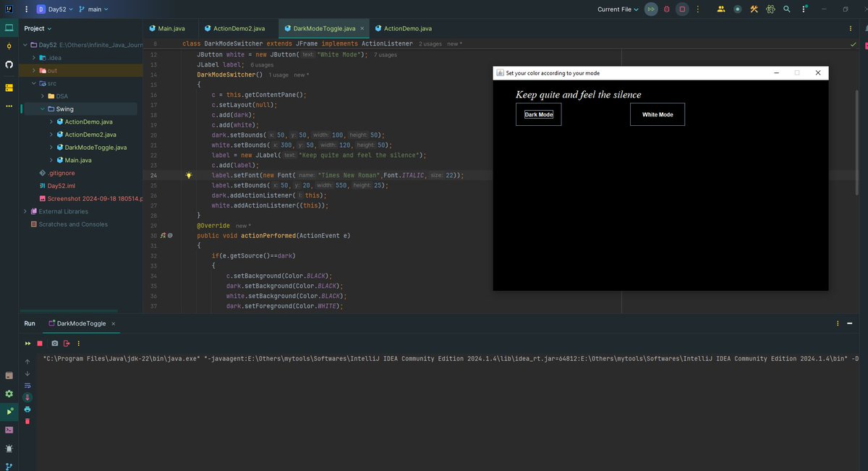The image size is (868, 471).
Task: Switch to ActionDemo.java editor tab
Action: coord(402,28)
